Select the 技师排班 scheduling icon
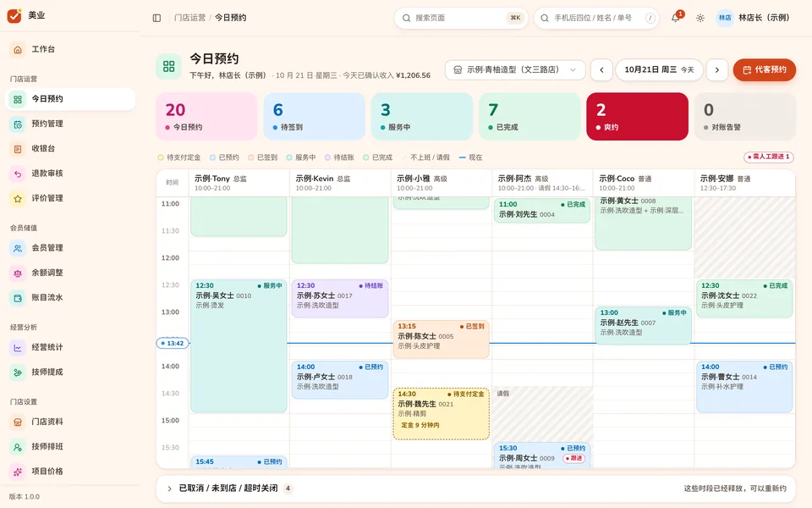The height and width of the screenshot is (508, 812). point(18,447)
